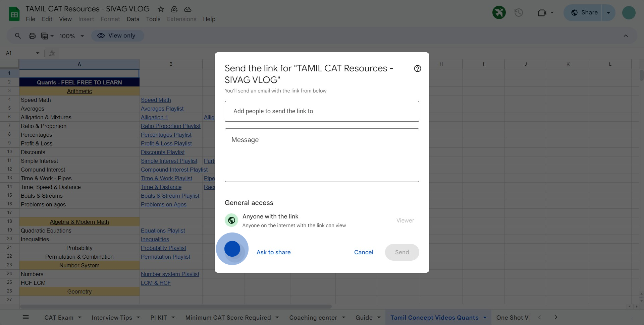Click the Add people input field
644x325 pixels.
(x=322, y=111)
